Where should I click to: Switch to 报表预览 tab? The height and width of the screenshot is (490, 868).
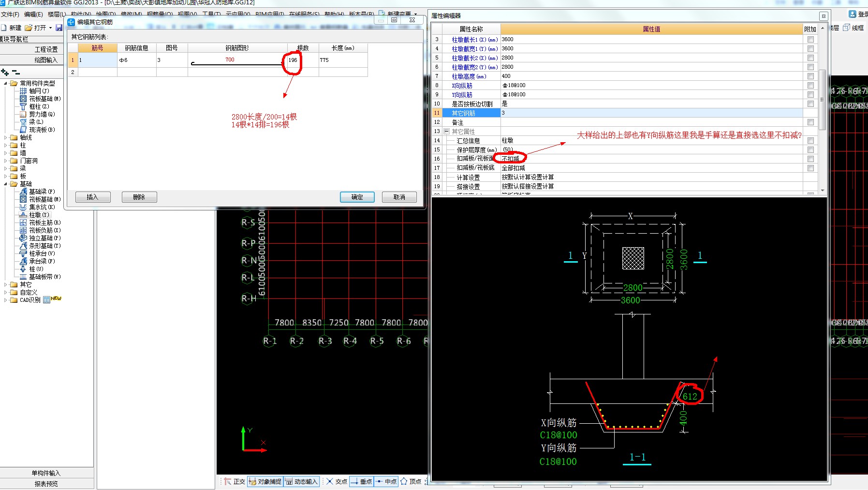(x=46, y=484)
